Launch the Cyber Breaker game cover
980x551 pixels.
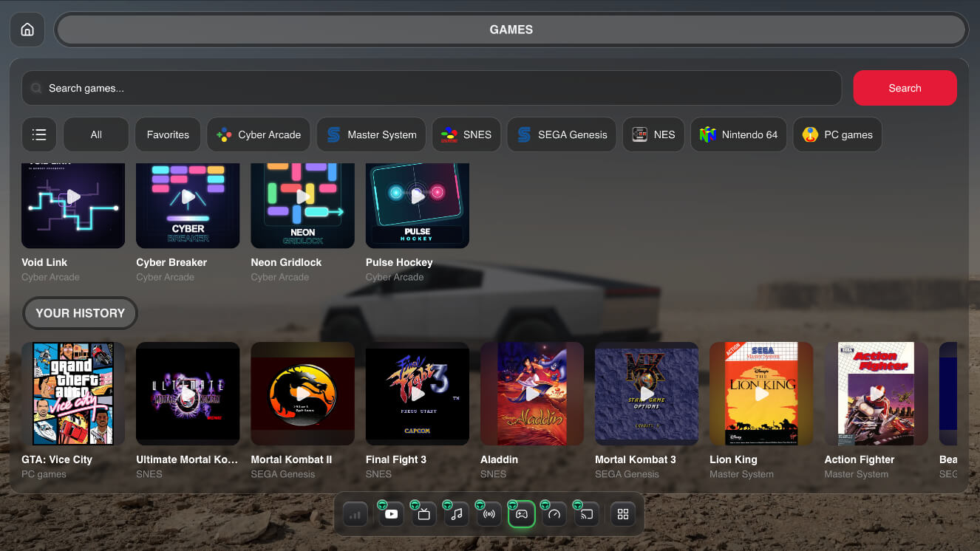click(x=188, y=205)
